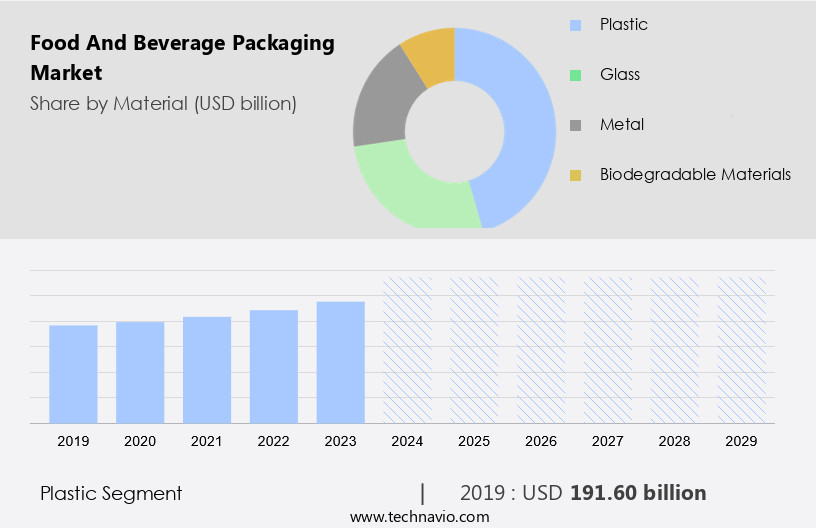This screenshot has height=528, width=816.
Task: Select the Biodegradable Materials legend label
Action: [x=695, y=175]
